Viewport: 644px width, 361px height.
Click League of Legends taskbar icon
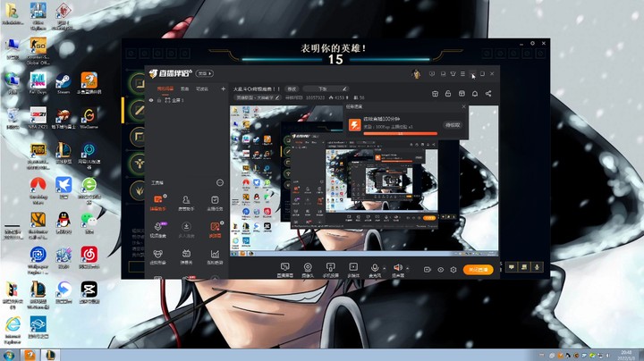pos(50,355)
